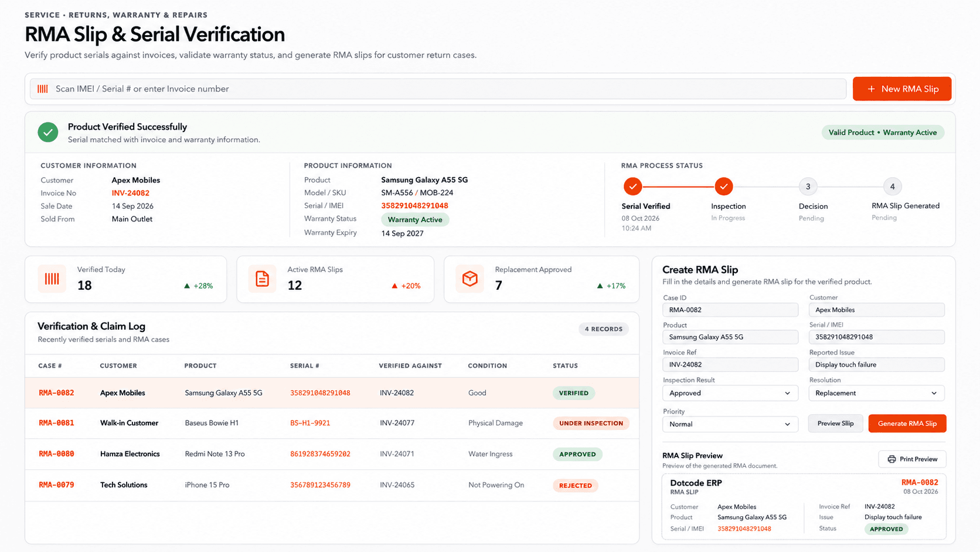Open invoice link INV-24082 in Customer Information

[131, 193]
